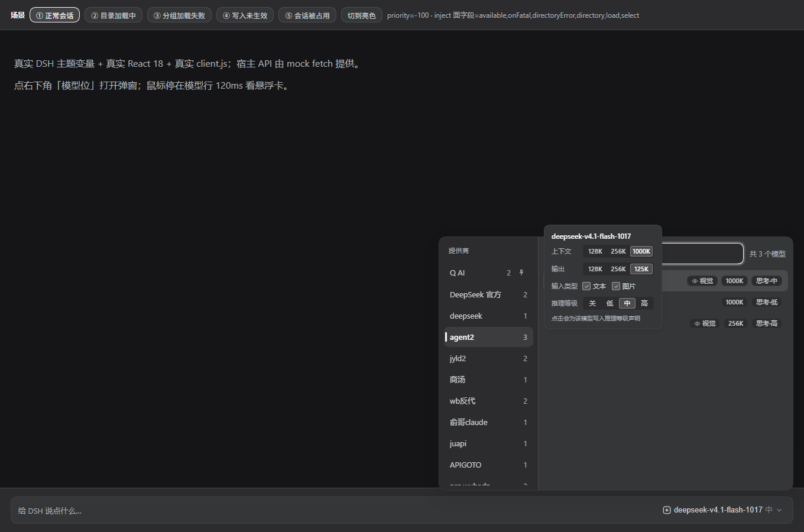
Task: Click the 视觉 eye badge on first model row
Action: [702, 281]
